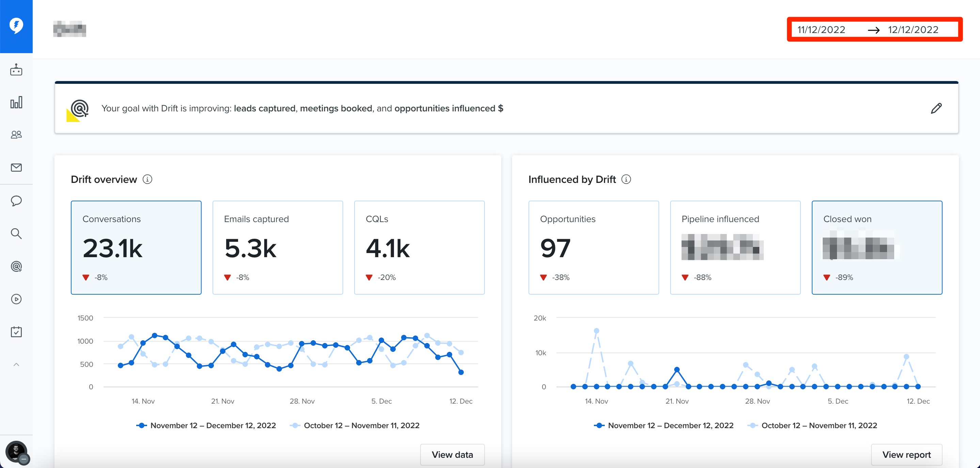Select the Pipeline influenced metric card

(735, 247)
